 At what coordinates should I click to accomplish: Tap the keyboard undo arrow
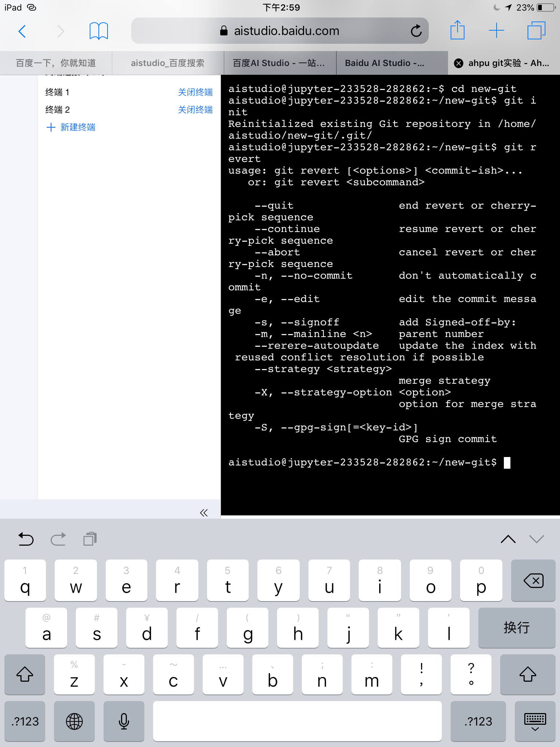tap(26, 539)
